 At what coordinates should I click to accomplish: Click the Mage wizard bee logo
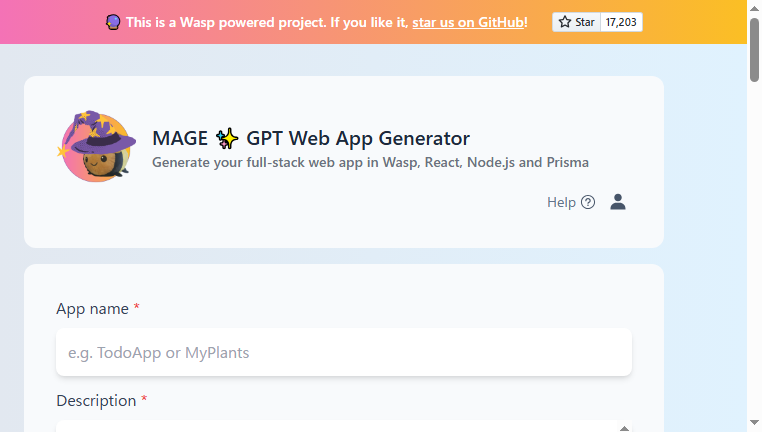pos(97,146)
